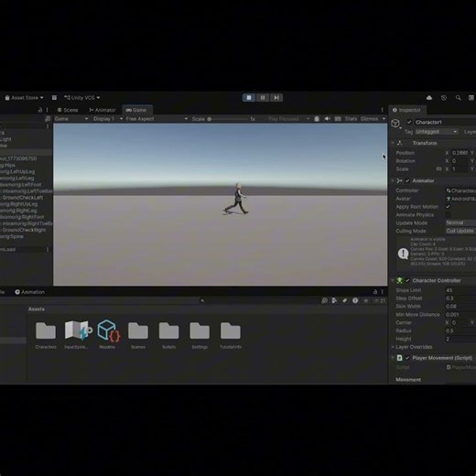Edit the Character1 name field
The image size is (476, 476).
pos(445,122)
